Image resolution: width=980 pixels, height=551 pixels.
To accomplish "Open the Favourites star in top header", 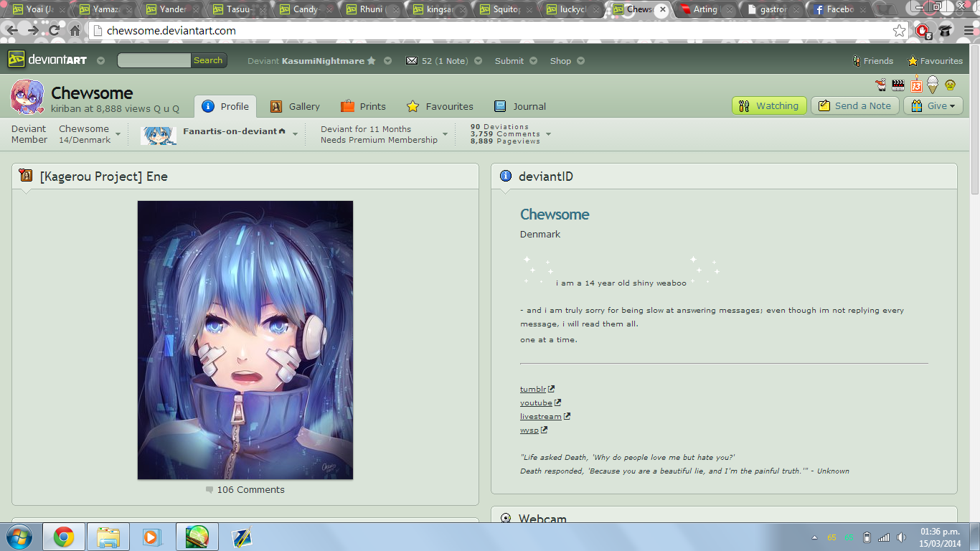I will (x=935, y=61).
